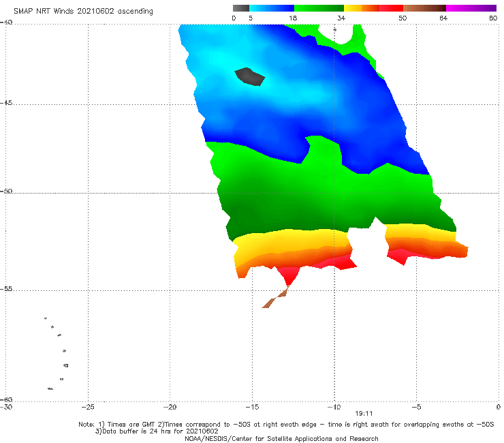Click the NOAA/NESDIS credit line
The image size is (504, 443).
[x=281, y=439]
